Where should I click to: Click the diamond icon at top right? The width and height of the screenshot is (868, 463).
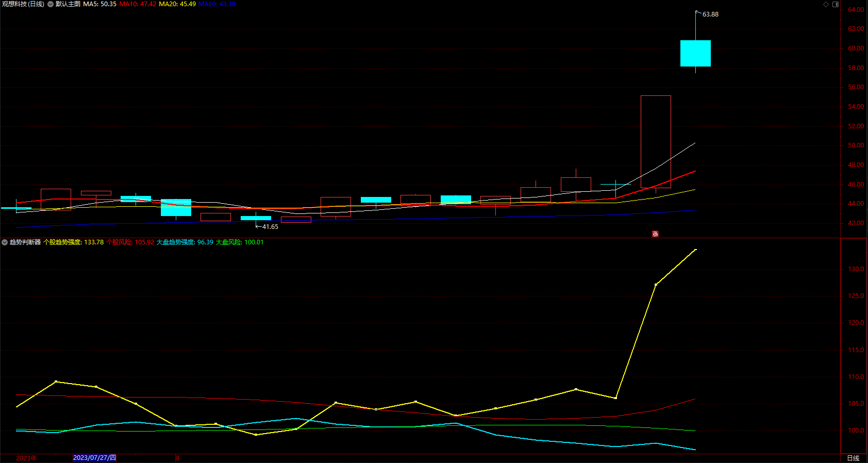[826, 4]
